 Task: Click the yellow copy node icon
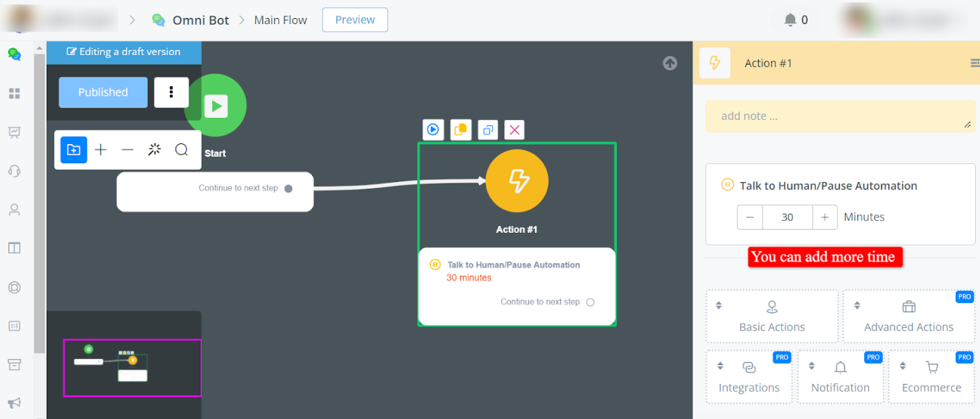click(x=460, y=130)
